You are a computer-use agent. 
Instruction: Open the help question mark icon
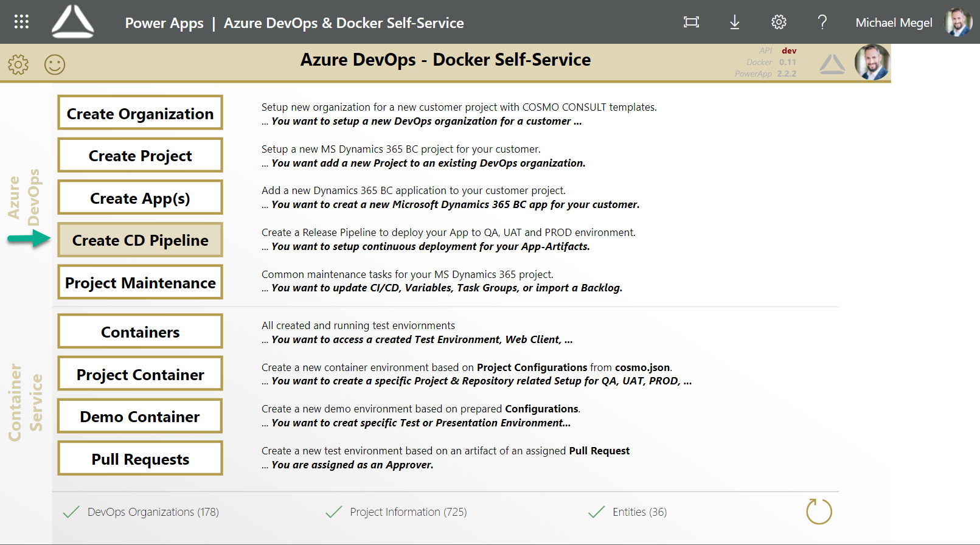(822, 23)
